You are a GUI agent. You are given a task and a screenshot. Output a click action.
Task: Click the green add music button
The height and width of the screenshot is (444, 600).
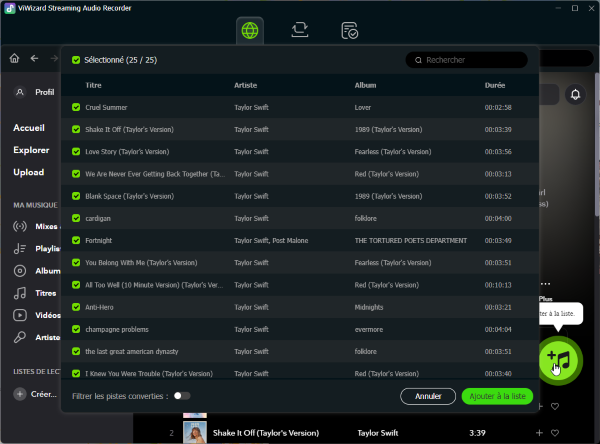click(x=559, y=358)
